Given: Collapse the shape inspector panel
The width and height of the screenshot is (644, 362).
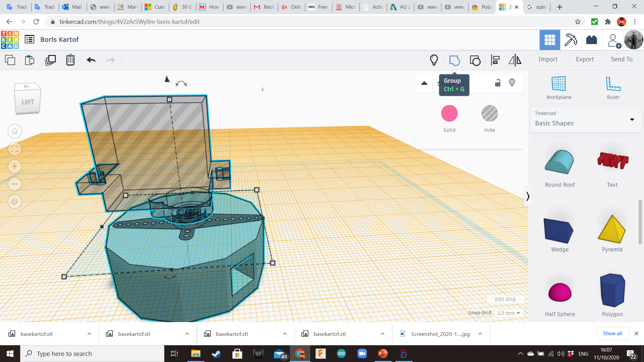Looking at the screenshot, I should click(x=424, y=83).
